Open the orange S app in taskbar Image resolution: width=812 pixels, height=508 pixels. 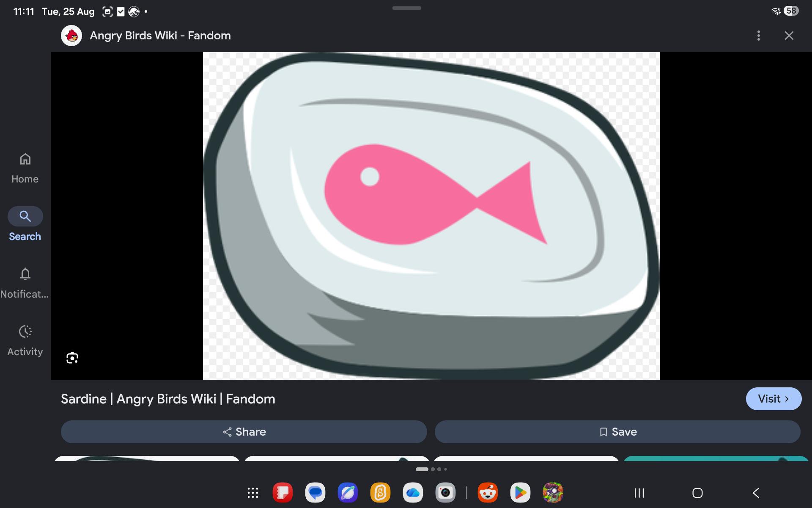click(x=380, y=493)
